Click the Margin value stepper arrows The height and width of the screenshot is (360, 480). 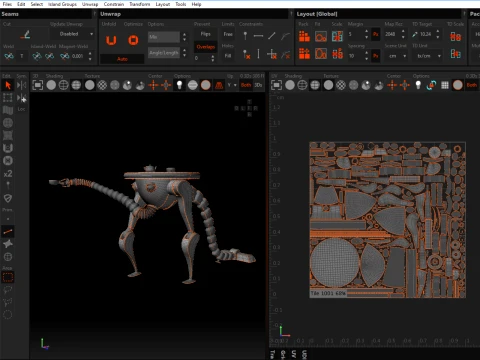pyautogui.click(x=366, y=34)
